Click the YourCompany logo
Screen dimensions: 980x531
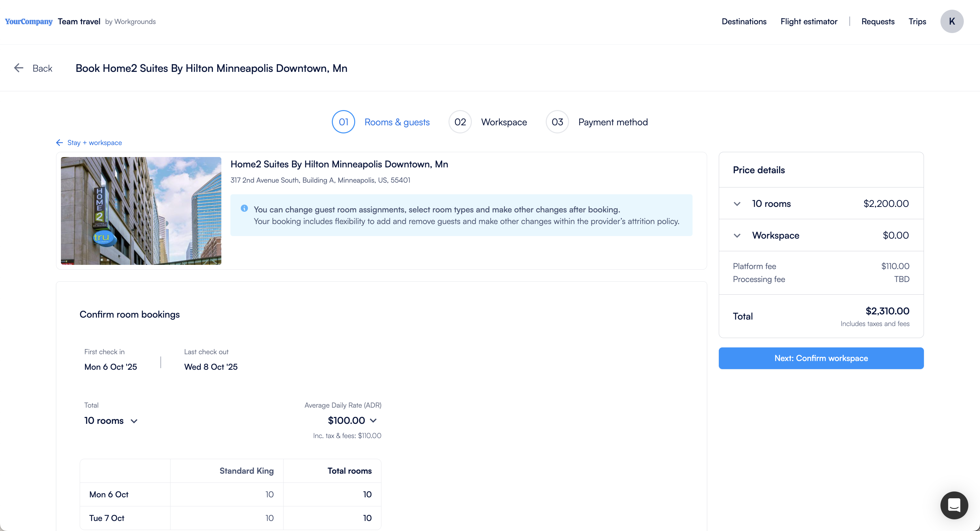29,21
